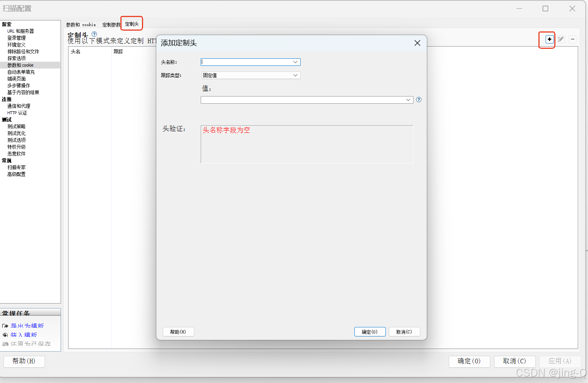The image size is (588, 383).
Task: Close the 添加定制头 dialog with the X
Action: 417,43
